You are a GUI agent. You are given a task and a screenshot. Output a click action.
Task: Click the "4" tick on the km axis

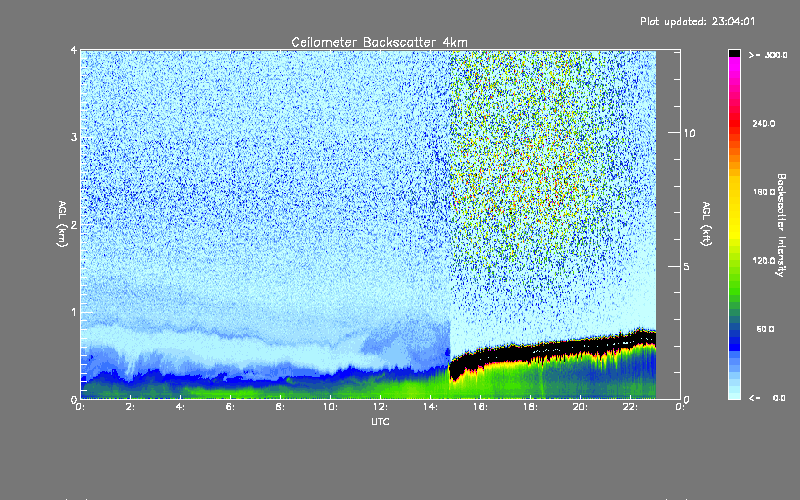74,51
